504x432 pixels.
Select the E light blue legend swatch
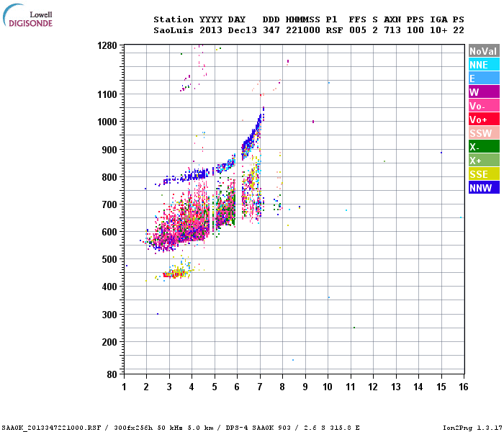click(484, 78)
